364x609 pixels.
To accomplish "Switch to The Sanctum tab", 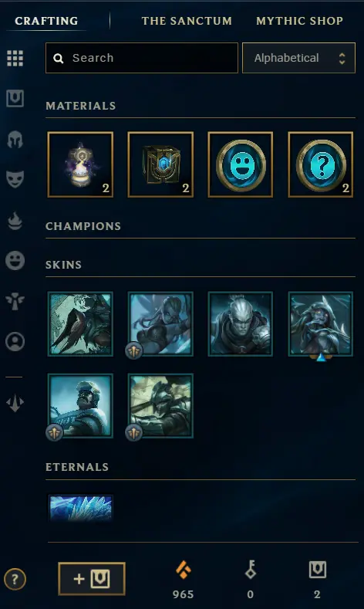I will click(187, 21).
